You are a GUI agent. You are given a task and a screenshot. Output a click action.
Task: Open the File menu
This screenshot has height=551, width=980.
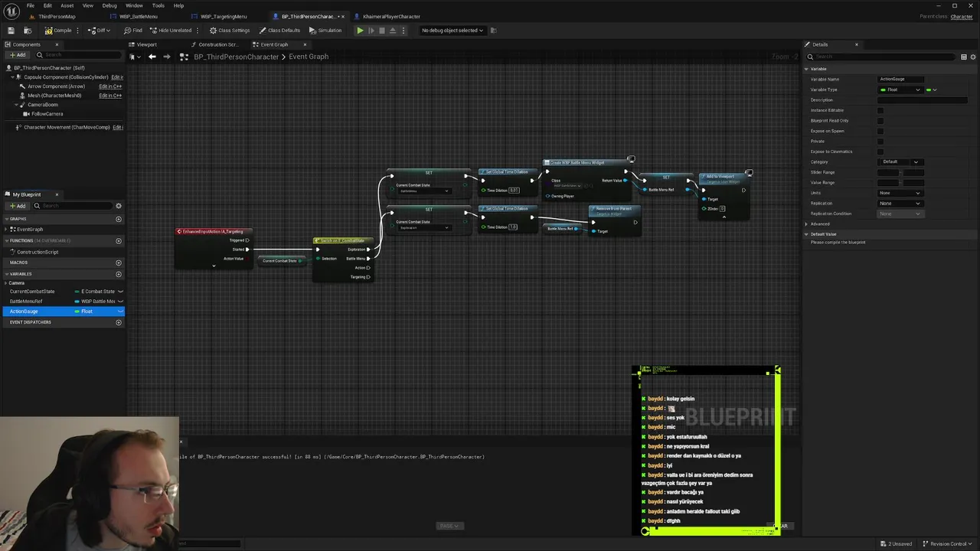point(31,5)
